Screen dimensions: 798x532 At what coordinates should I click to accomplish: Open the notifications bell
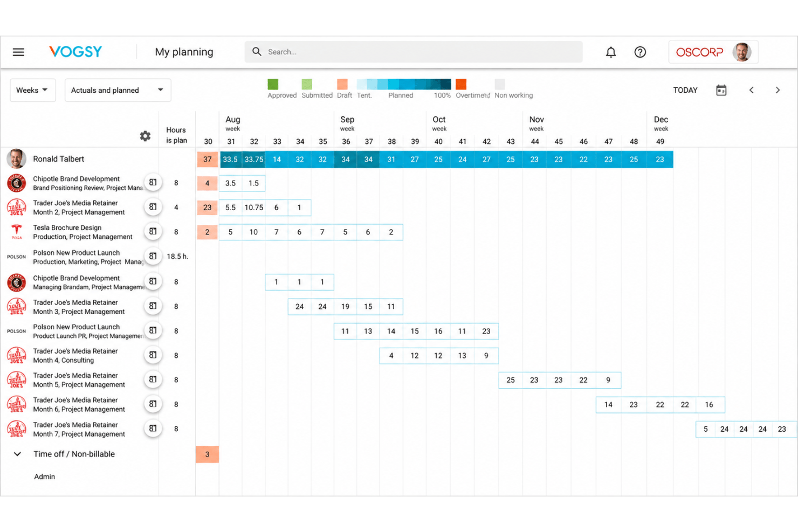(x=610, y=52)
